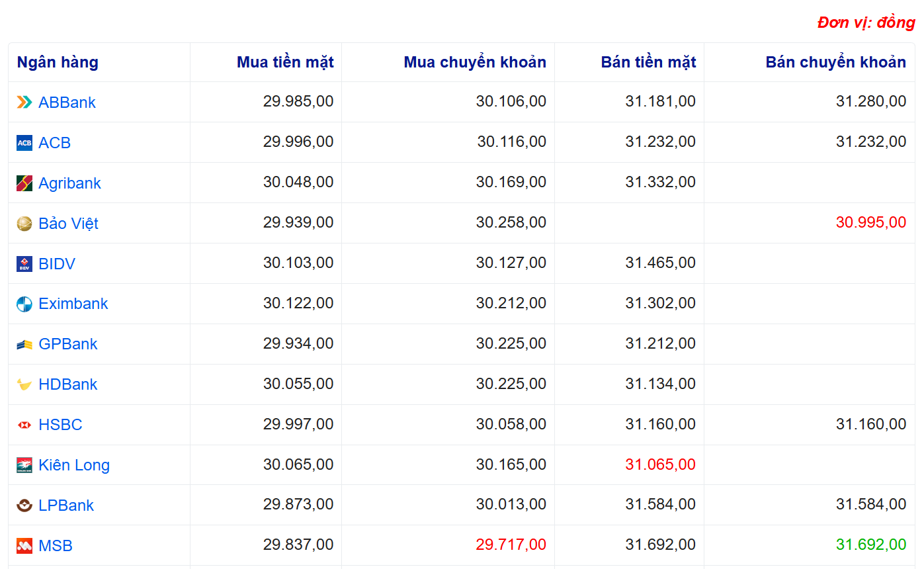Image resolution: width=924 pixels, height=569 pixels.
Task: Click the ACB bank logo icon
Action: [24, 143]
